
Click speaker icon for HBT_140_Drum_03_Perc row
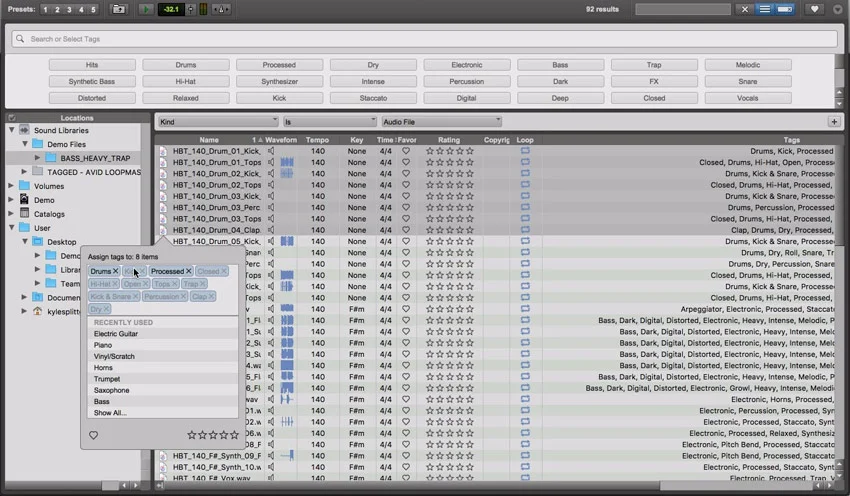271,208
